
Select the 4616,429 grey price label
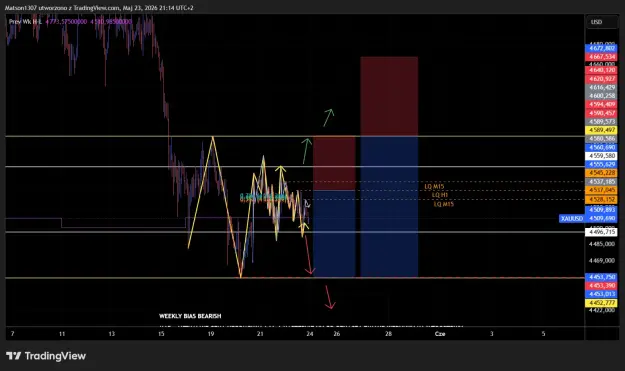coord(601,87)
